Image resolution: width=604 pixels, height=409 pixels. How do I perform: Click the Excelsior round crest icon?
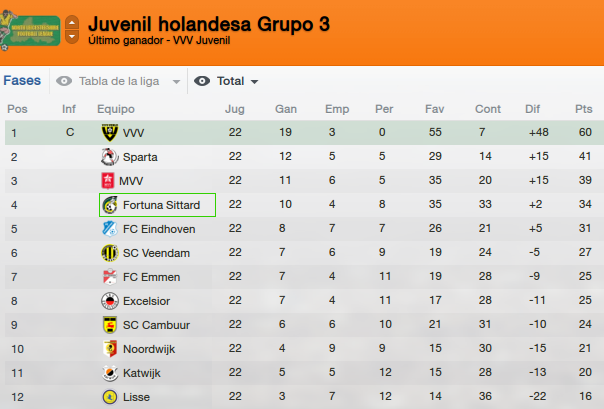[x=109, y=301]
